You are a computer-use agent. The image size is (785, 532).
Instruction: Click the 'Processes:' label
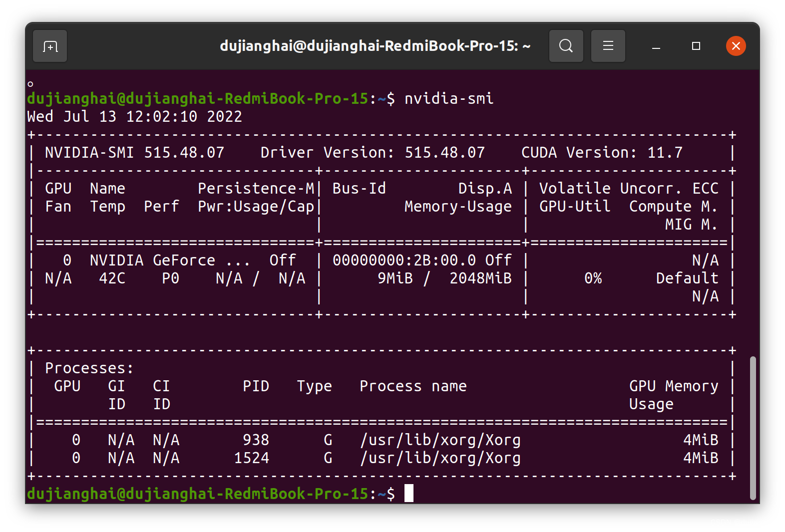click(89, 368)
